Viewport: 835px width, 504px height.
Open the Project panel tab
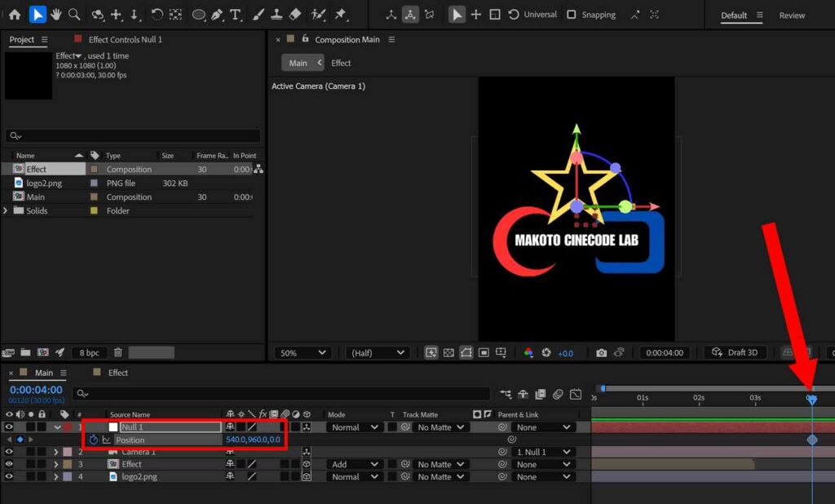[22, 39]
